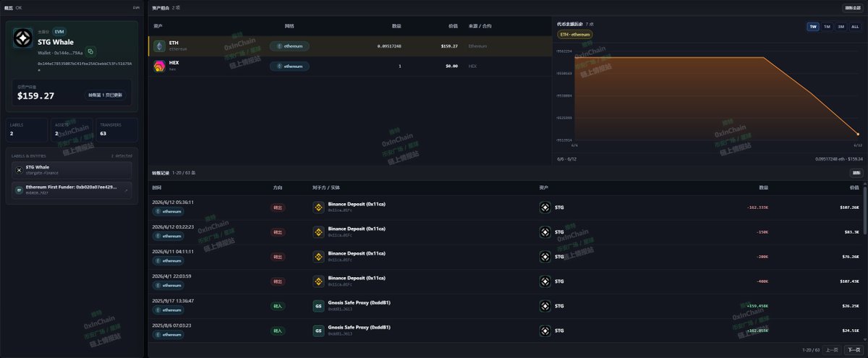Click the ASSETS stat card

(72, 129)
